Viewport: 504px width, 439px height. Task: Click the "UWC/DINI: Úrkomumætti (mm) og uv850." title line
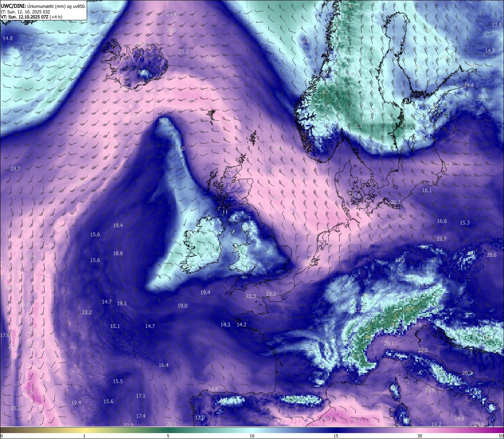pos(43,6)
